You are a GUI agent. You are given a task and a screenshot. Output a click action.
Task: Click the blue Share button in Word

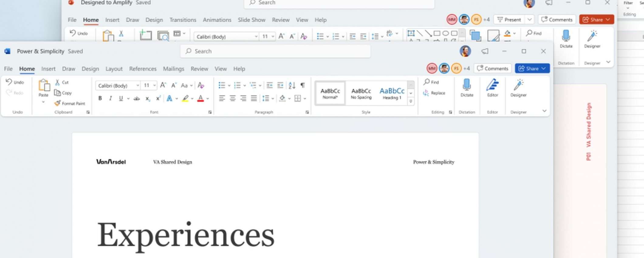[x=529, y=68]
